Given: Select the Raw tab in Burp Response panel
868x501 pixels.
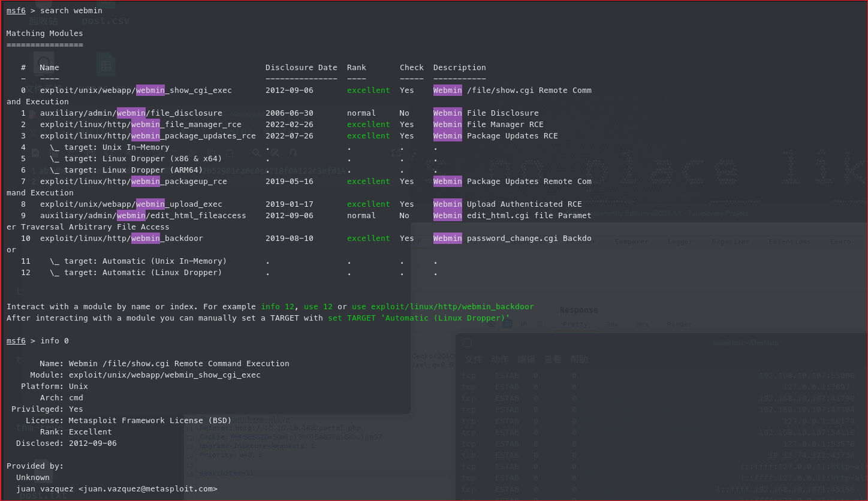Looking at the screenshot, I should coord(612,324).
